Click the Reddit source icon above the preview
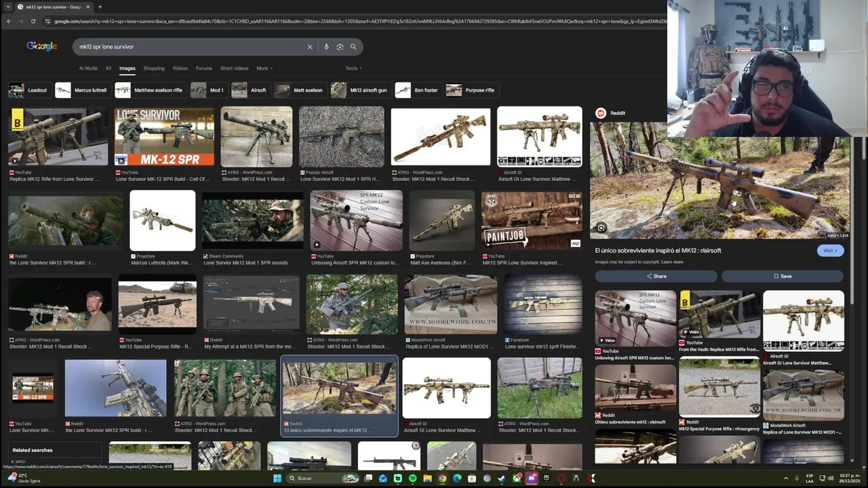 (601, 113)
